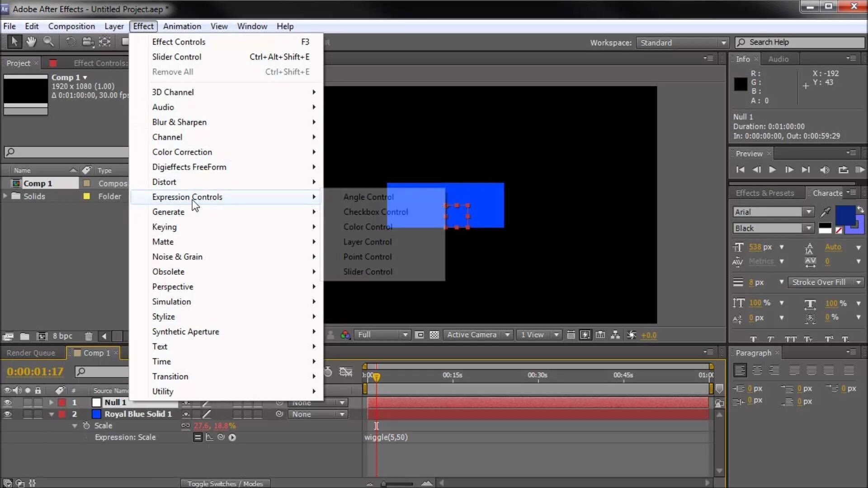Click the play button in Preview panel
868x488 pixels.
pos(773,170)
